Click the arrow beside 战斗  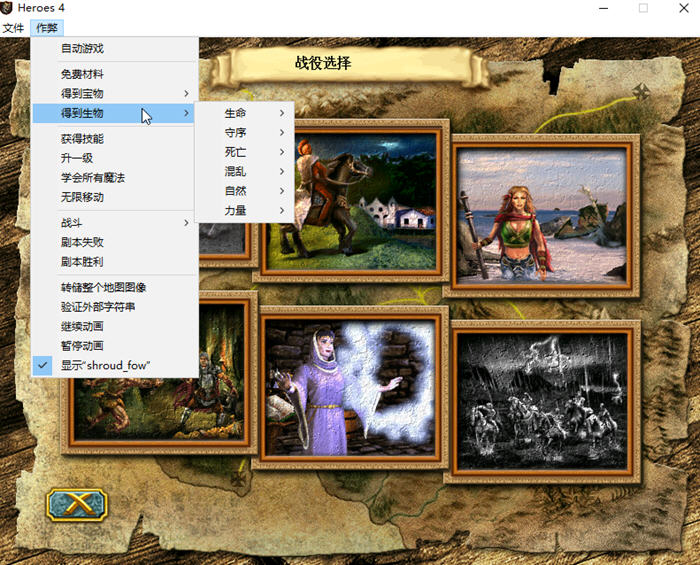(x=186, y=223)
